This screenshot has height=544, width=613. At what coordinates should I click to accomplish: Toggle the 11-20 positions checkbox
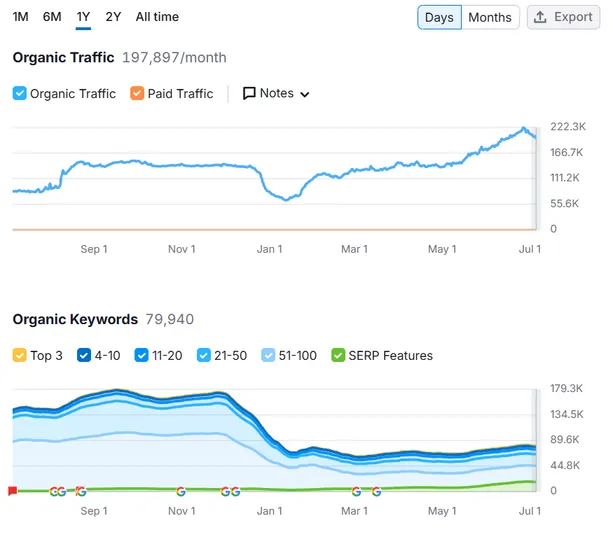142,355
